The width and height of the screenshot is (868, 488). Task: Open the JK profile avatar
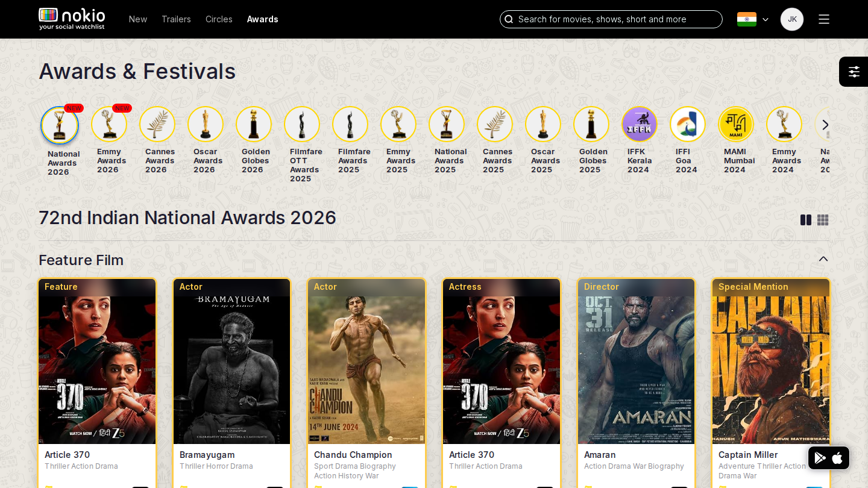[792, 19]
